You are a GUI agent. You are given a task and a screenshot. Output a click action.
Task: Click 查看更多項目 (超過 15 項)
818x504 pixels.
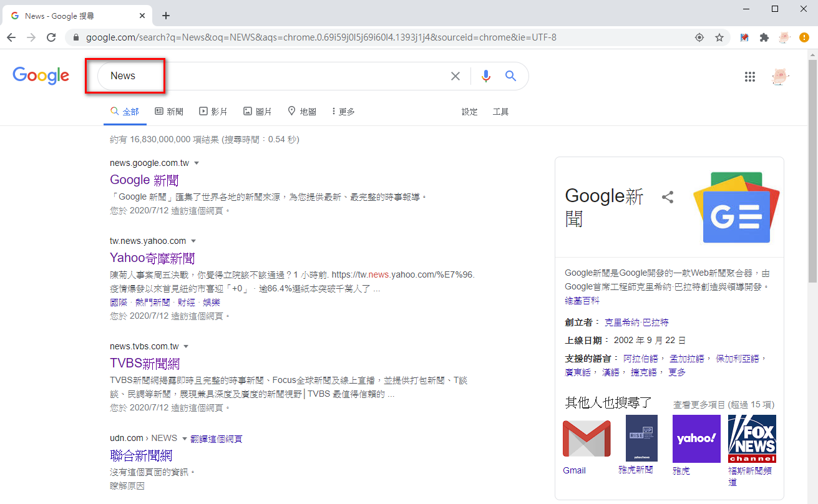click(724, 405)
